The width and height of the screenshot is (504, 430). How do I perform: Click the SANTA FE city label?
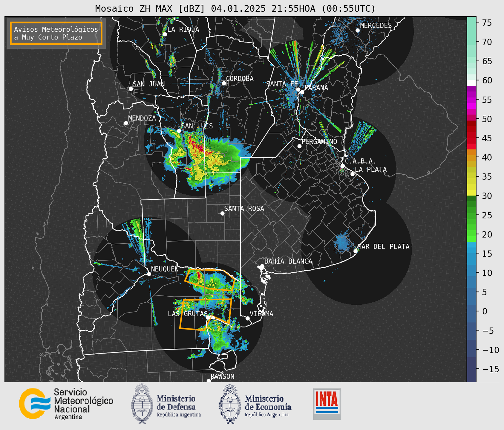coord(282,84)
